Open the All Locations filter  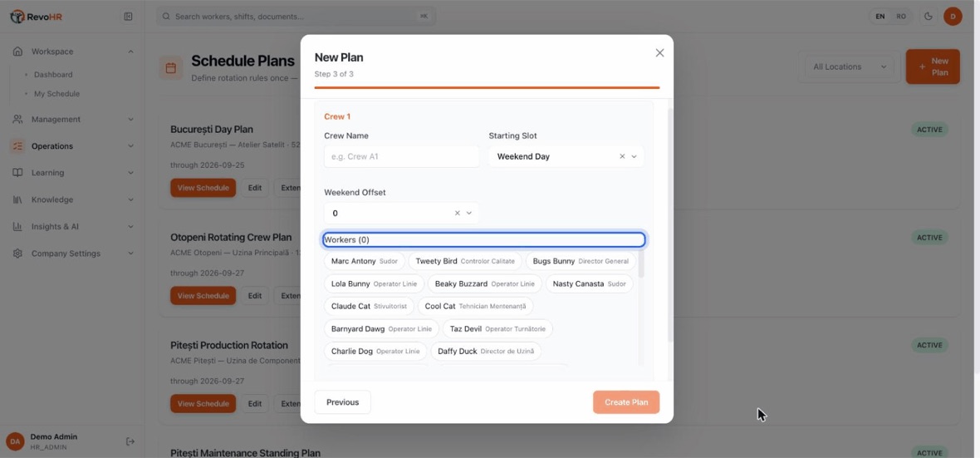850,67
